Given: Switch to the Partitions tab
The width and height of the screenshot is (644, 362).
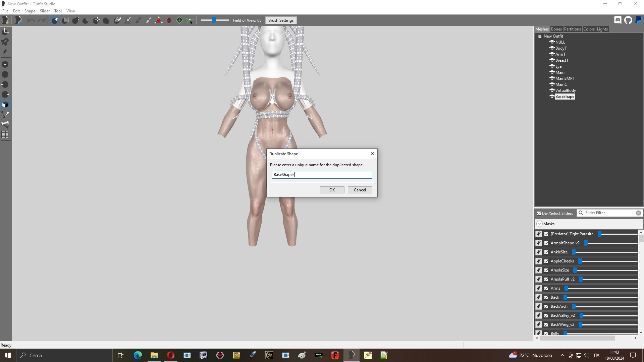Looking at the screenshot, I should [572, 29].
